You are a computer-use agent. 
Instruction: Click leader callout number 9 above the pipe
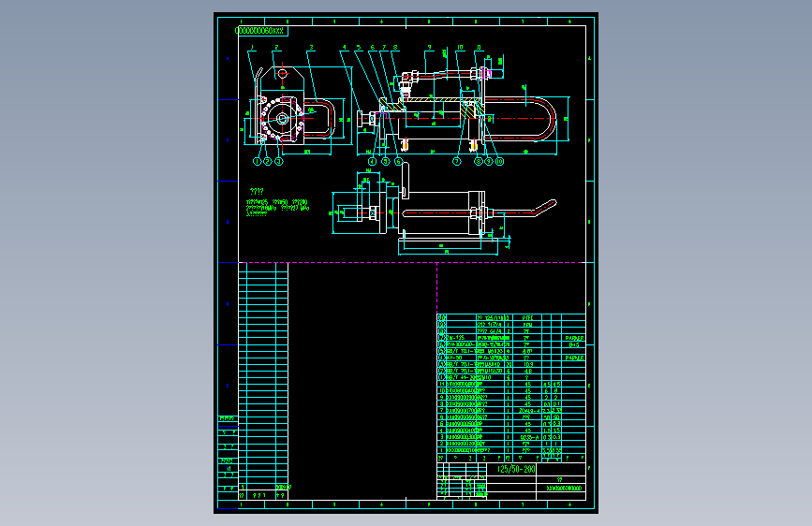pyautogui.click(x=429, y=48)
